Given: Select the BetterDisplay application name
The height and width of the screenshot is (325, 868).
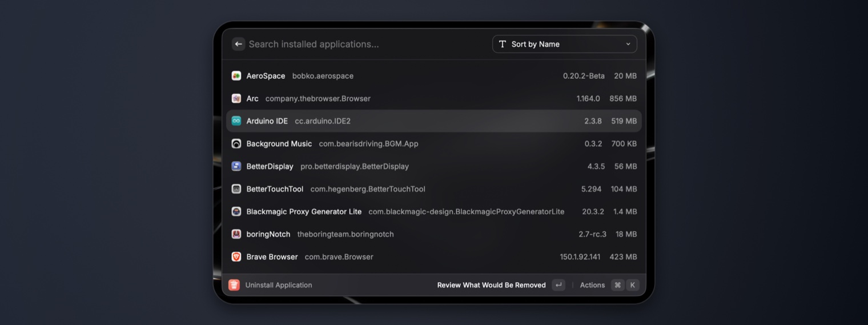Looking at the screenshot, I should 270,166.
